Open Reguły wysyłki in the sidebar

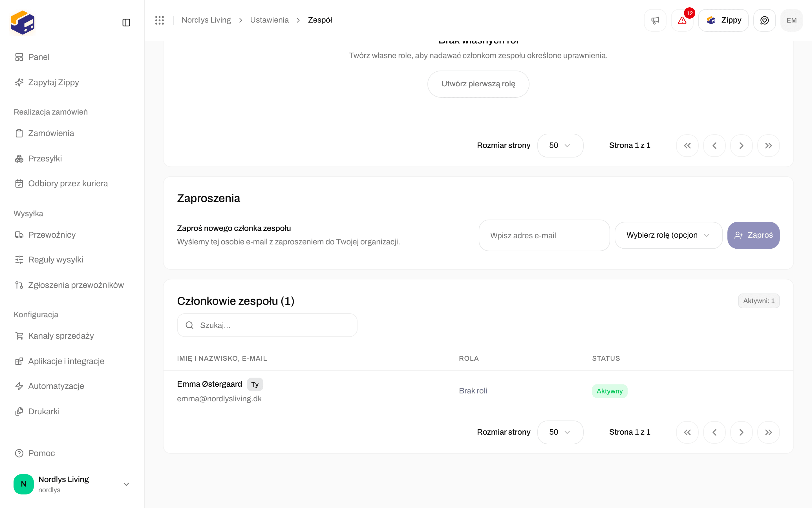[72, 260]
